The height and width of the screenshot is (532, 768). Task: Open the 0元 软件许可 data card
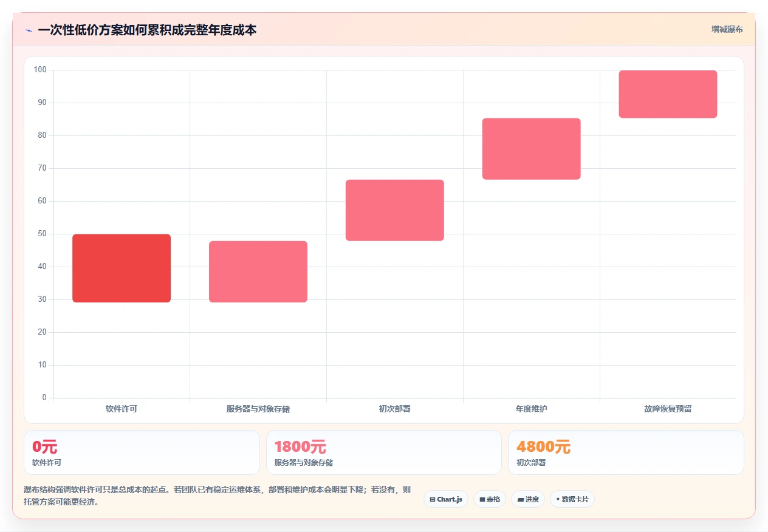pyautogui.click(x=142, y=452)
